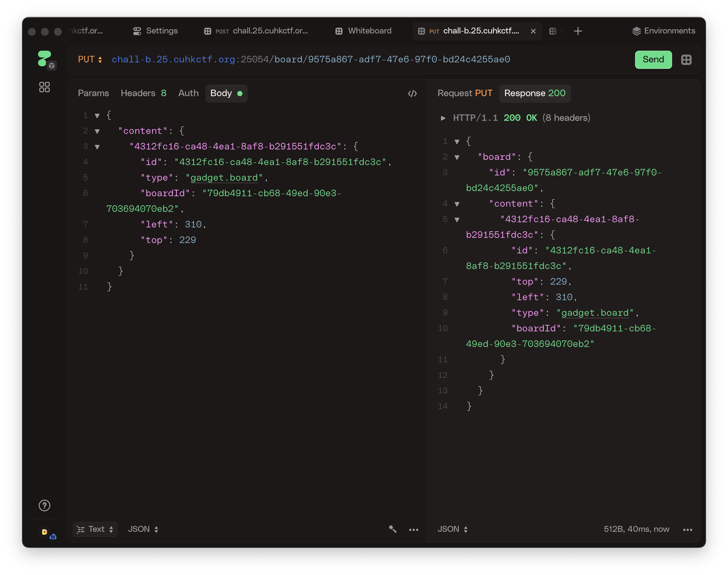Screen dimensions: 728x575
Task: Switch to the Headers tab
Action: [143, 93]
